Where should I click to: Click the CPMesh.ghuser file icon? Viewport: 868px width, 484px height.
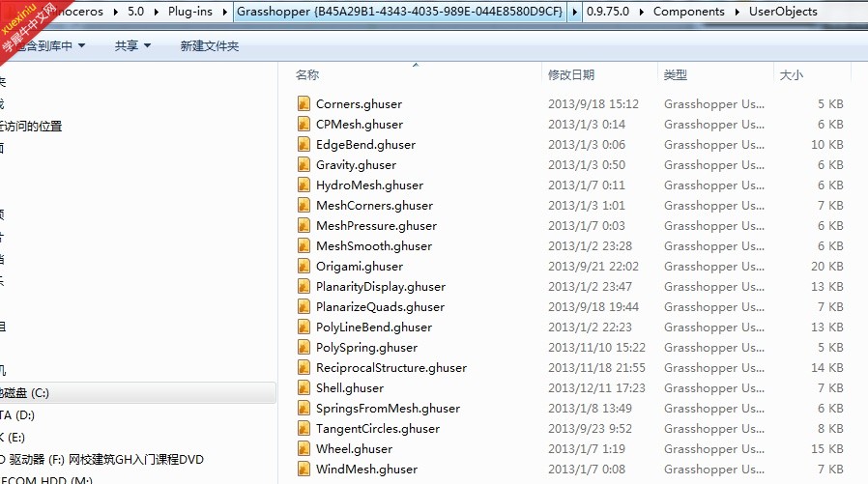coord(304,124)
